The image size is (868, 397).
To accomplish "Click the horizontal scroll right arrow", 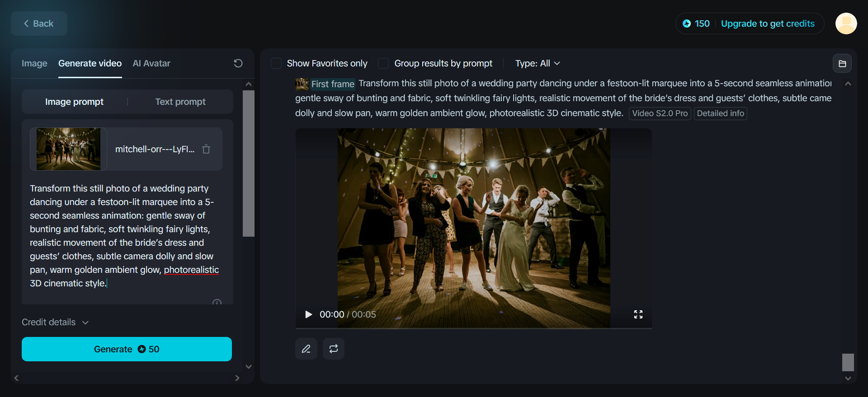I will click(237, 378).
